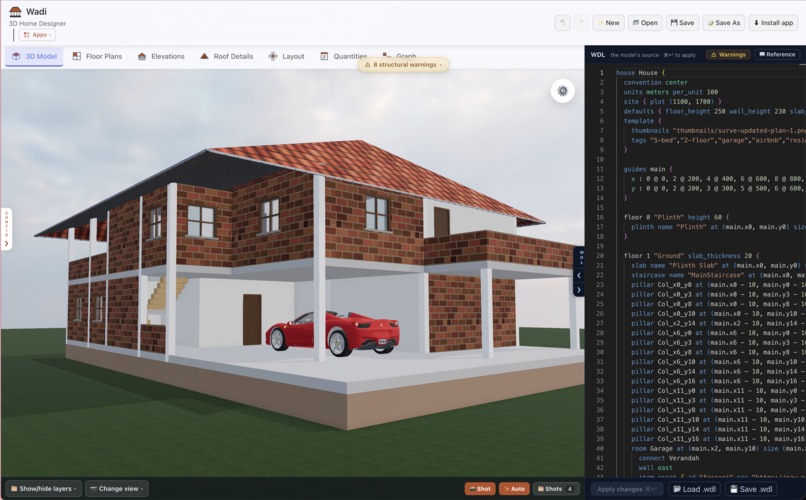Click code line 1 'house House {'
806x500 pixels.
click(640, 73)
